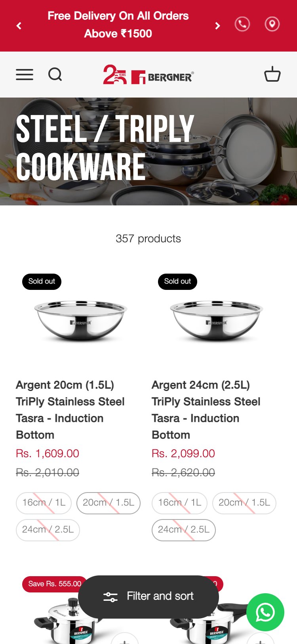The width and height of the screenshot is (297, 644).
Task: Choose 20cm / 1.5L under Argent 24cm Tasra
Action: (244, 503)
